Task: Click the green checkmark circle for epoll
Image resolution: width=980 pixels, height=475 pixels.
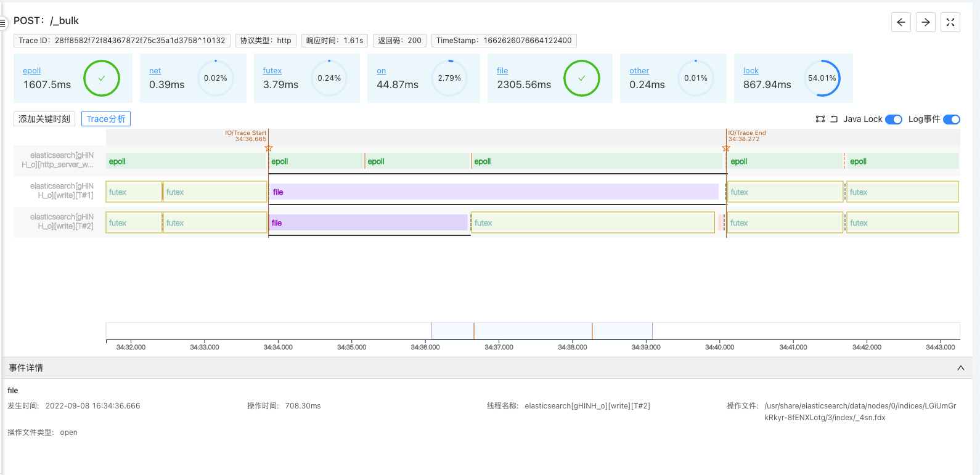Action: (x=102, y=78)
